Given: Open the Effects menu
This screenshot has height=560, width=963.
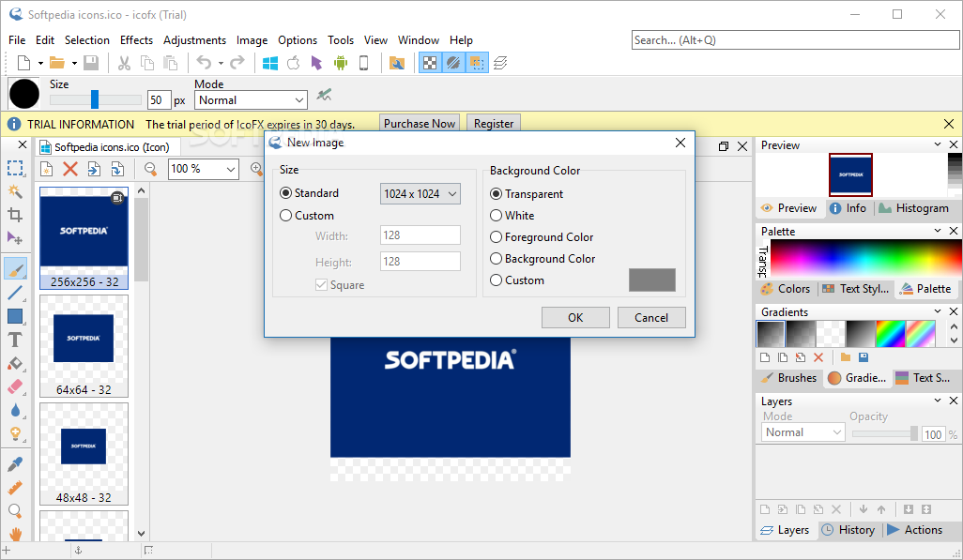Looking at the screenshot, I should click(136, 40).
